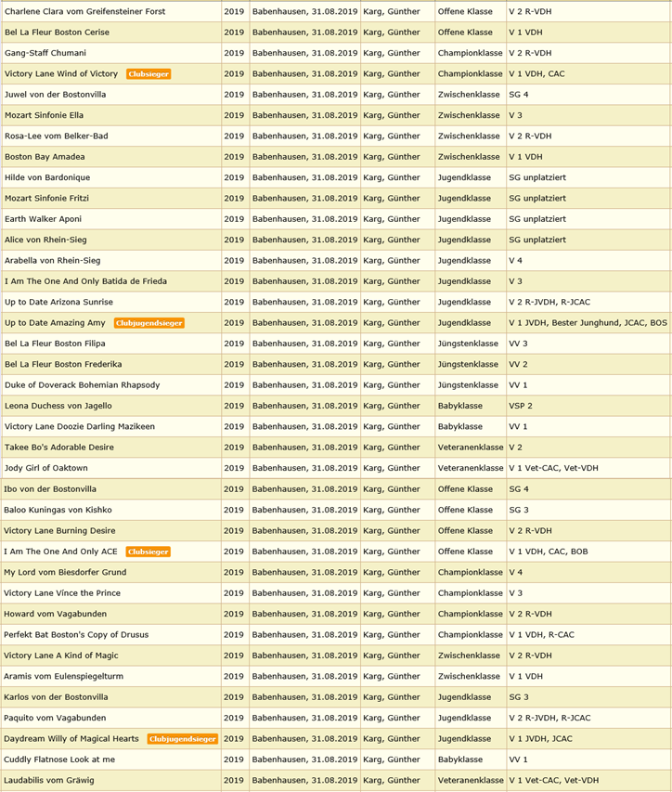
Task: Select Victory Lane Vince the Prince name
Action: (x=62, y=592)
